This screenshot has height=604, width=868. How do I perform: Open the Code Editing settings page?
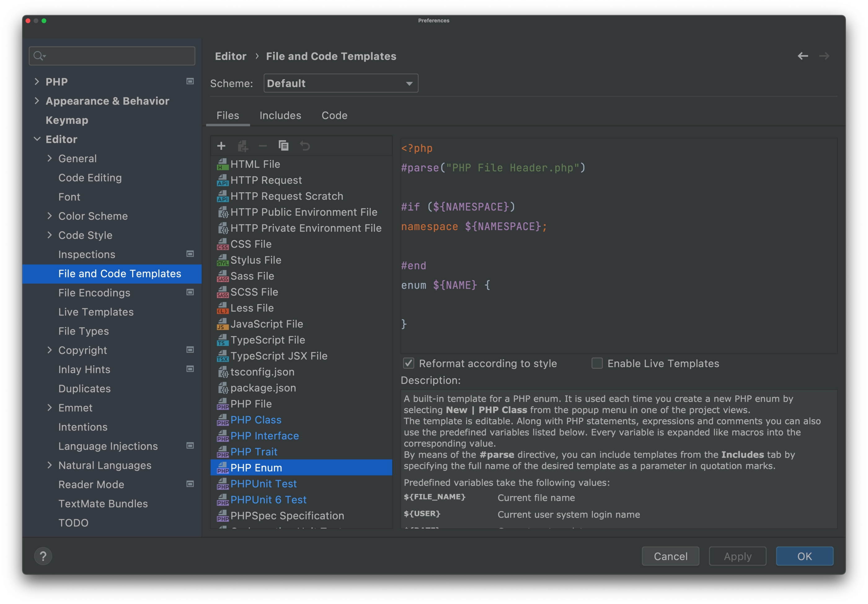90,178
